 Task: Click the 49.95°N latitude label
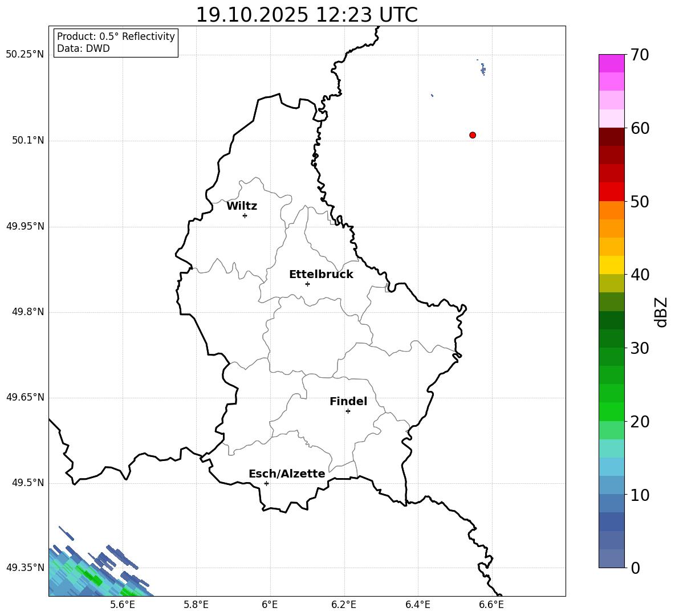point(25,226)
